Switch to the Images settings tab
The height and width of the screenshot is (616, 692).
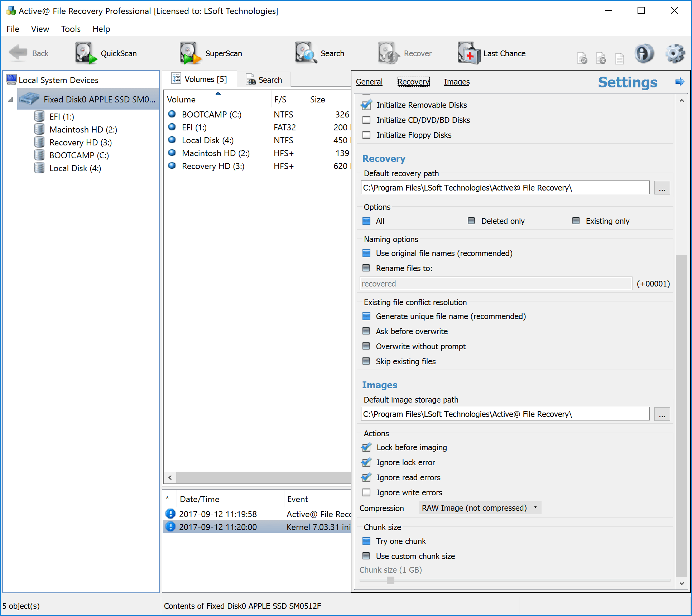457,82
